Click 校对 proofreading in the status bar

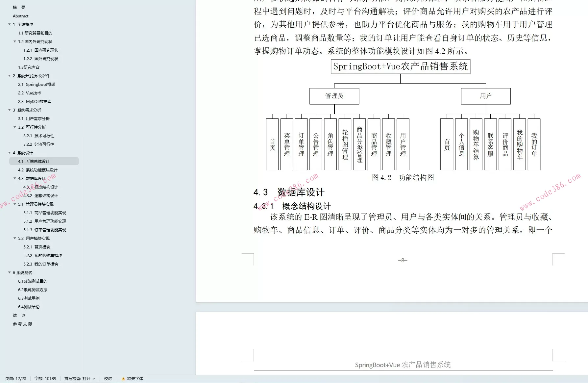[x=108, y=379]
